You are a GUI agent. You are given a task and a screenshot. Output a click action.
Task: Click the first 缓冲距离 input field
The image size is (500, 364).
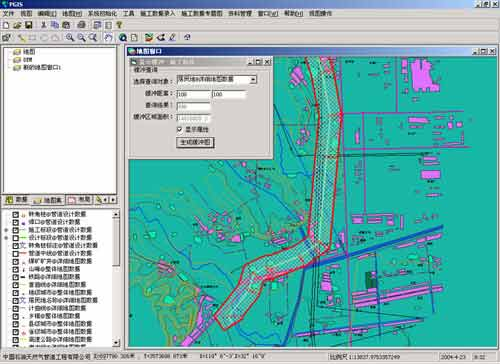193,94
